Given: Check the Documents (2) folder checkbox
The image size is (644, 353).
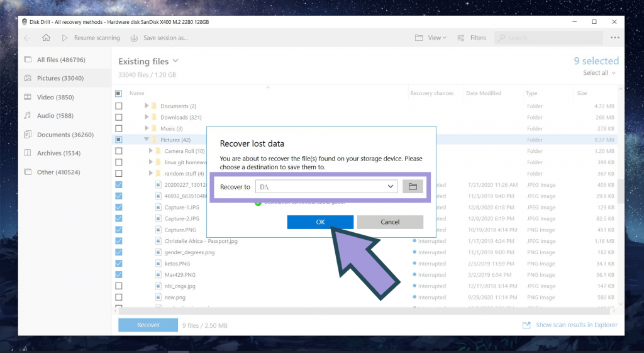Looking at the screenshot, I should [119, 106].
